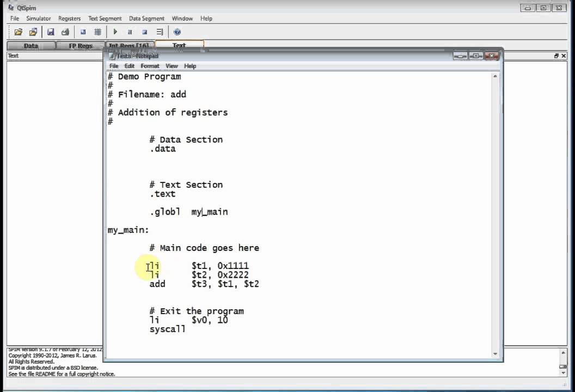This screenshot has height=392, width=575.
Task: Click the '# Data Section' comment
Action: pos(186,140)
